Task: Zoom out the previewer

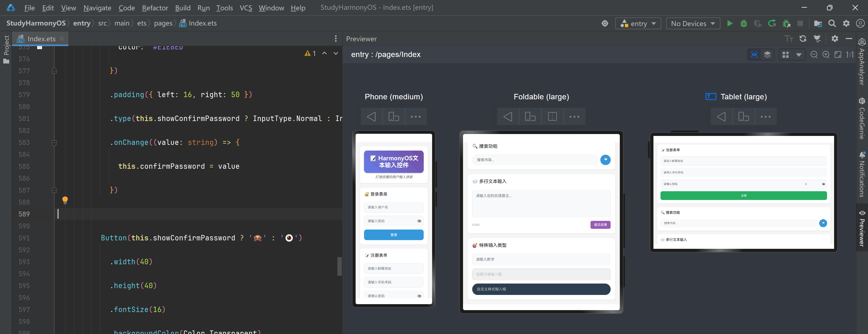Action: coord(814,55)
